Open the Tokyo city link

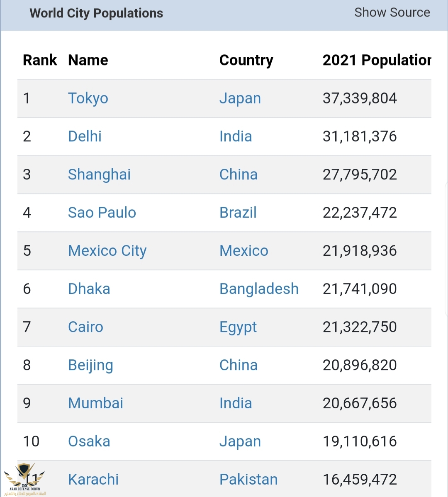pyautogui.click(x=88, y=98)
